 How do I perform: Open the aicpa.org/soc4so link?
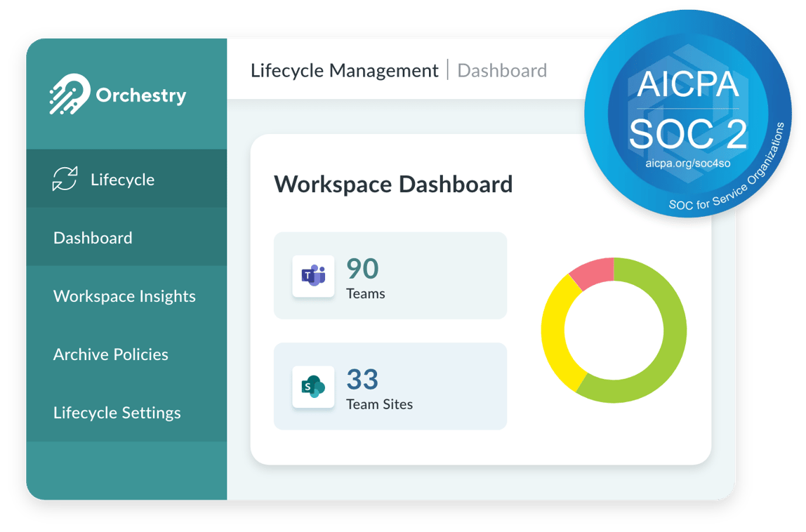pos(688,162)
